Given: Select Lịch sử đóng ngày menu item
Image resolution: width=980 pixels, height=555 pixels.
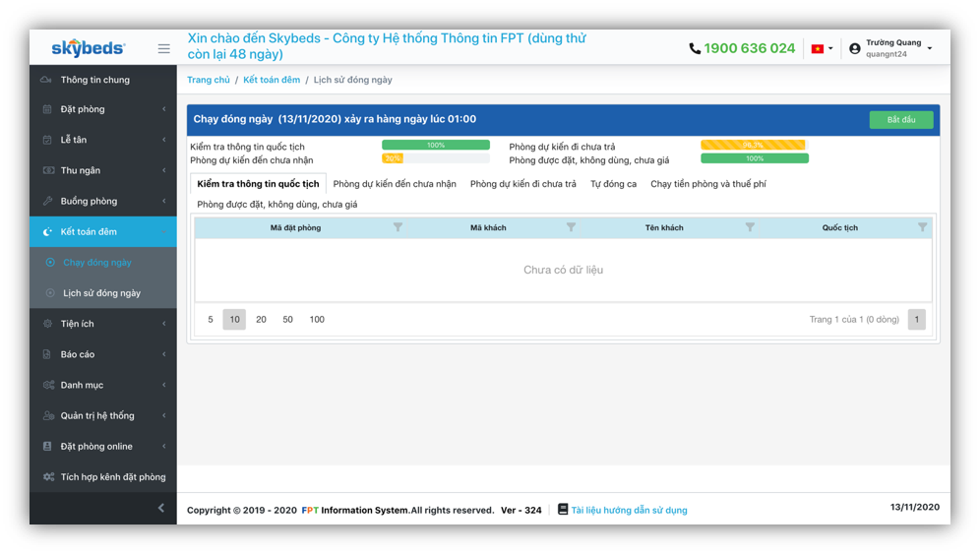Looking at the screenshot, I should (101, 293).
